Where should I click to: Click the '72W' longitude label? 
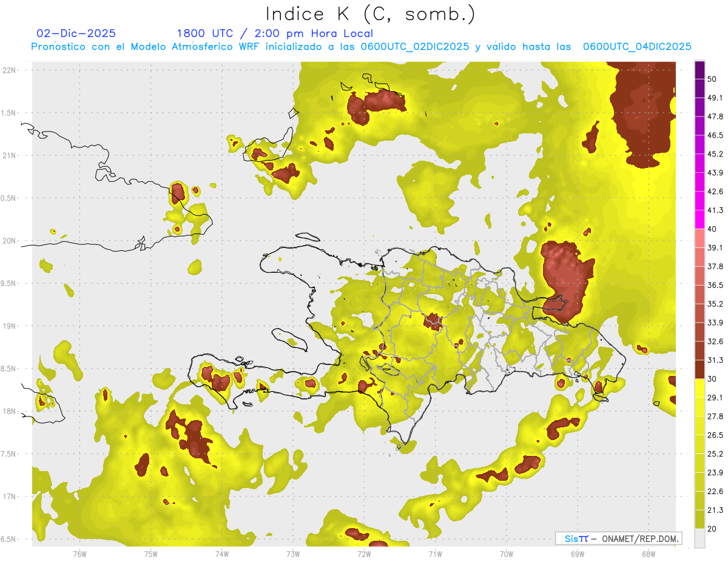(364, 554)
